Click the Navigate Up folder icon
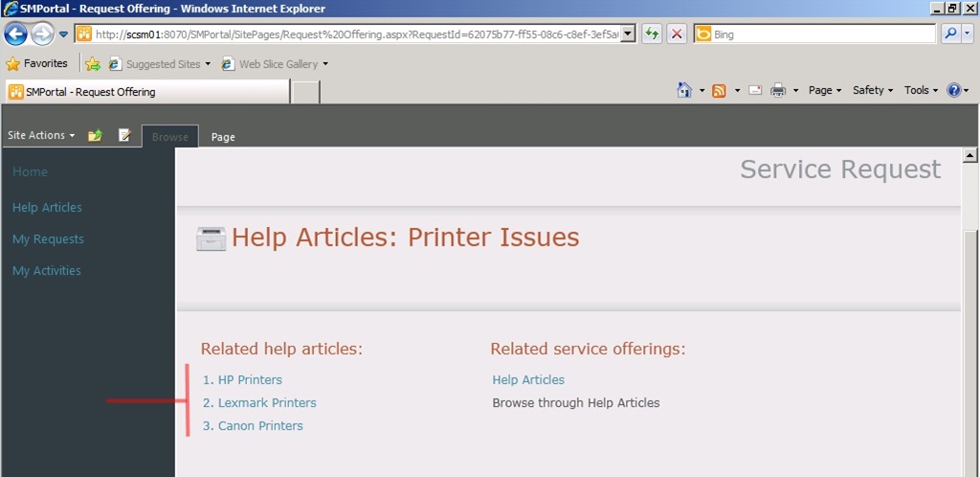Viewport: 980px width, 477px height. [x=95, y=136]
